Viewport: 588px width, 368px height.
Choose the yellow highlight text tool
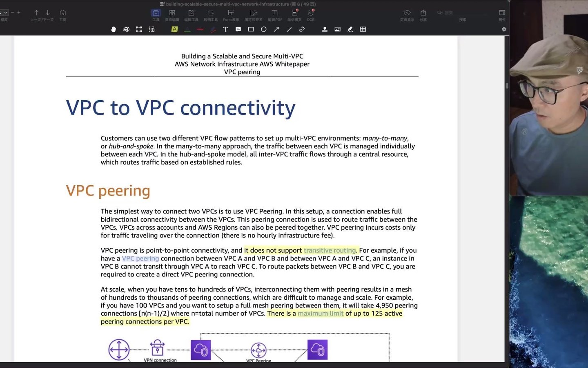tap(174, 29)
